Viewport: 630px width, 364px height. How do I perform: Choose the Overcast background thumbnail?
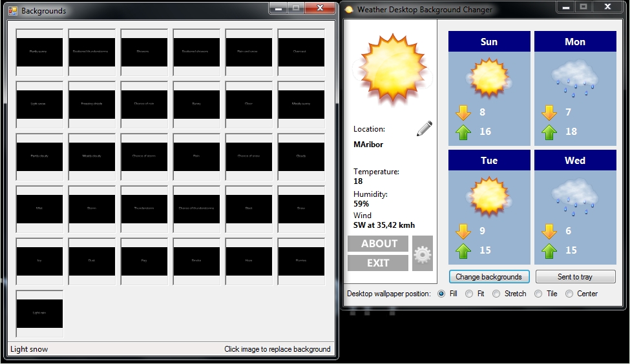point(301,52)
